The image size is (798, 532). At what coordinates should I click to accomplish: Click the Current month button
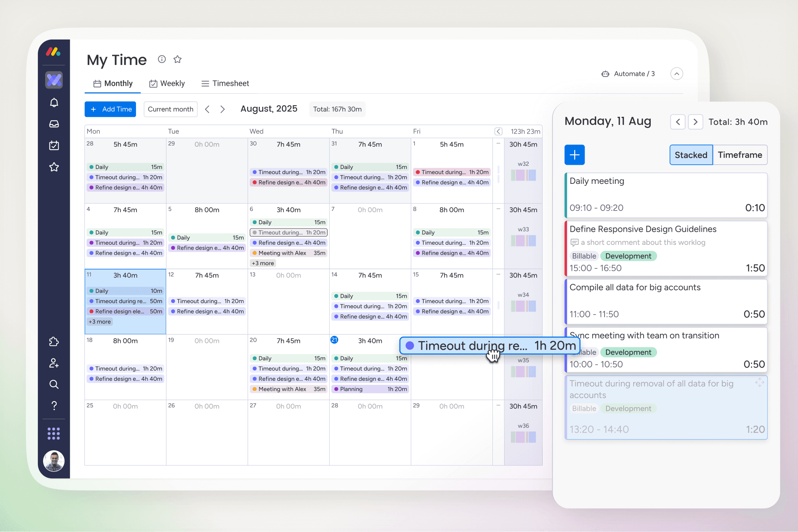click(170, 109)
